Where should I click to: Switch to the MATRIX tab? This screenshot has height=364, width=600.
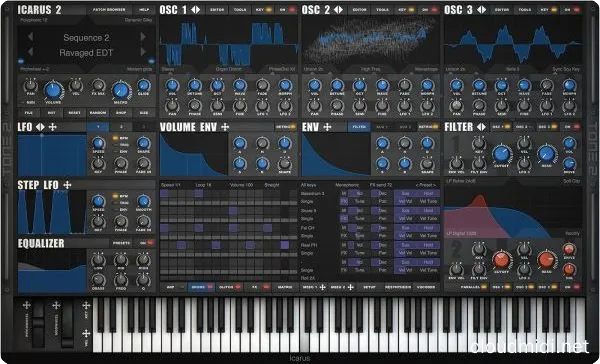pyautogui.click(x=285, y=287)
